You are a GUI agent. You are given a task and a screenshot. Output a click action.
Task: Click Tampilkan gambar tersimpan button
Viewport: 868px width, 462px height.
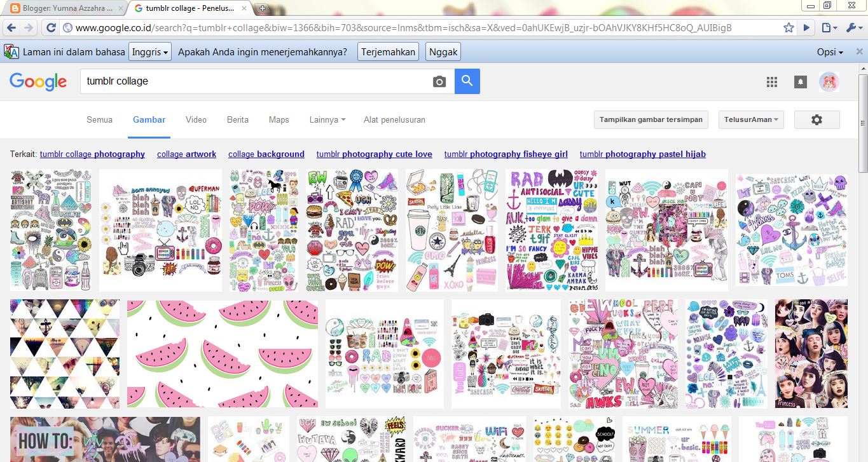coord(651,119)
